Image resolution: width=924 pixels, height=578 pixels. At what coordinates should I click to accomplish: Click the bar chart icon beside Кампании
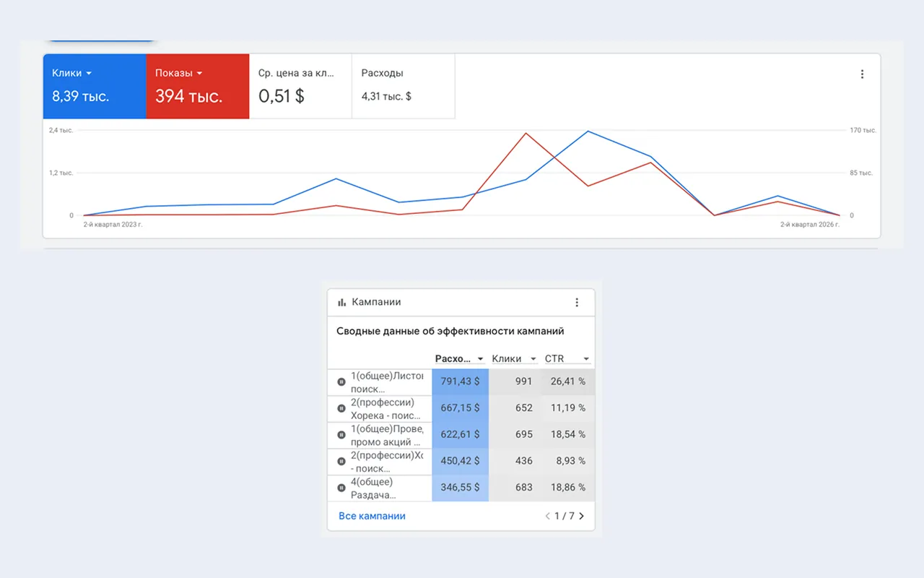tap(342, 302)
